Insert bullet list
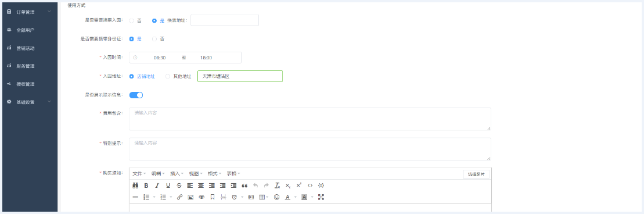644x214 pixels. tap(146, 197)
